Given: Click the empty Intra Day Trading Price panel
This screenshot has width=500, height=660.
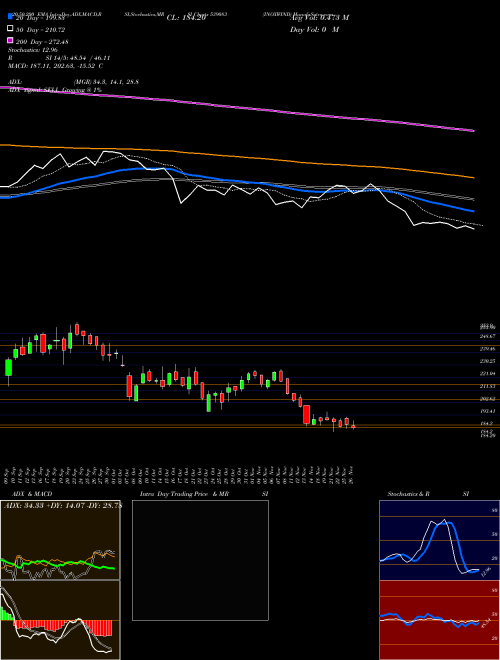Looking at the screenshot, I should coord(200,560).
